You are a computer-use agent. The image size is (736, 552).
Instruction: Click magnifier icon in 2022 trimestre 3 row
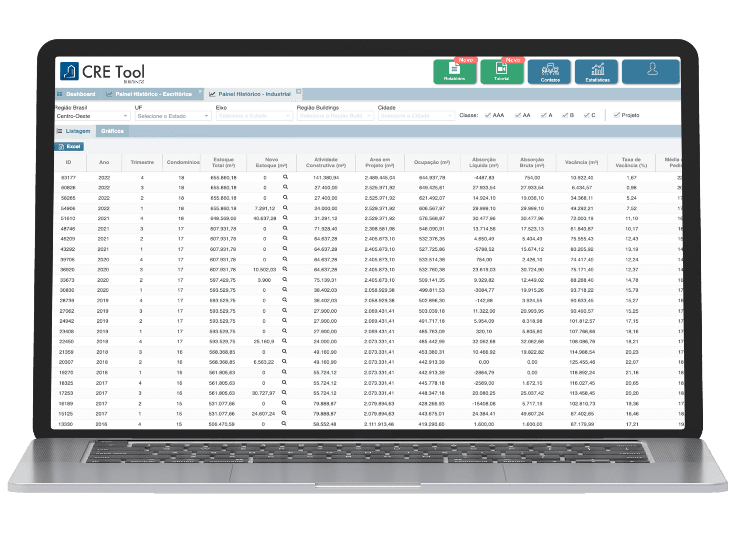[x=285, y=187]
